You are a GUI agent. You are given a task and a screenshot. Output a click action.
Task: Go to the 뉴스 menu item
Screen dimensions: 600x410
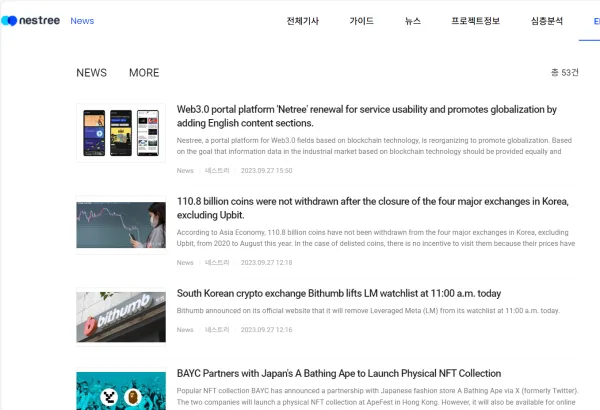tap(413, 21)
